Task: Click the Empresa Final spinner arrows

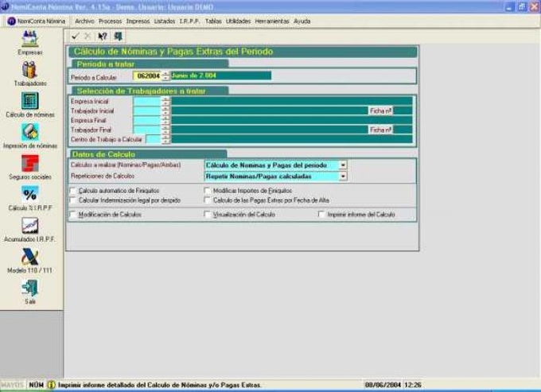Action: tap(165, 120)
